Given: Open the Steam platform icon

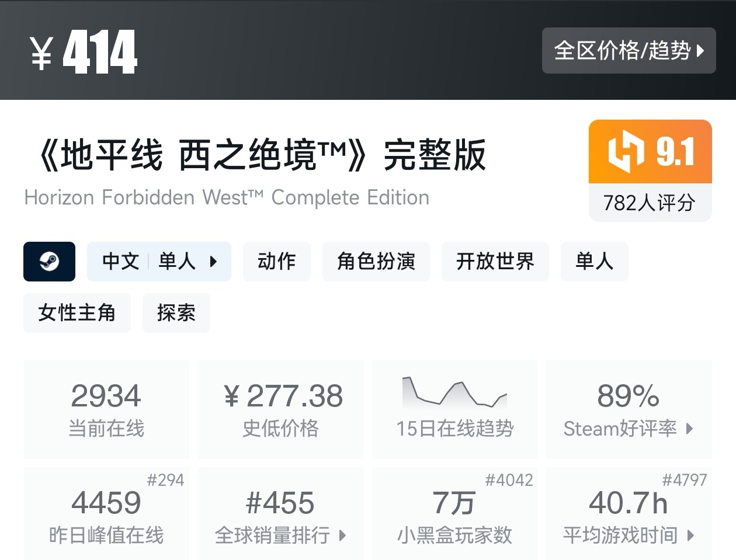Looking at the screenshot, I should pyautogui.click(x=49, y=262).
